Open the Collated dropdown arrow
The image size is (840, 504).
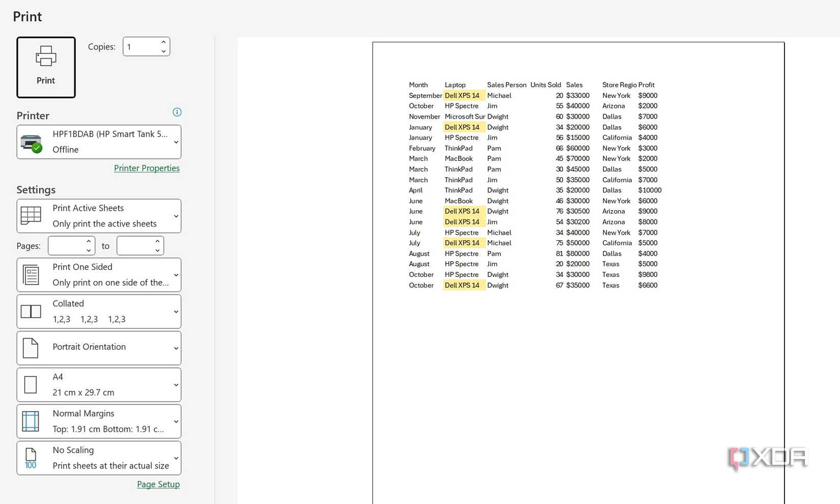(x=176, y=312)
